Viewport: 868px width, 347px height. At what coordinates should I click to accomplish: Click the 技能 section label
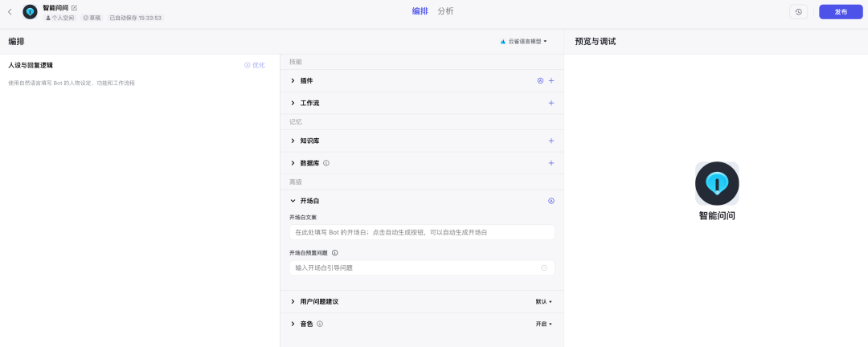click(x=296, y=62)
